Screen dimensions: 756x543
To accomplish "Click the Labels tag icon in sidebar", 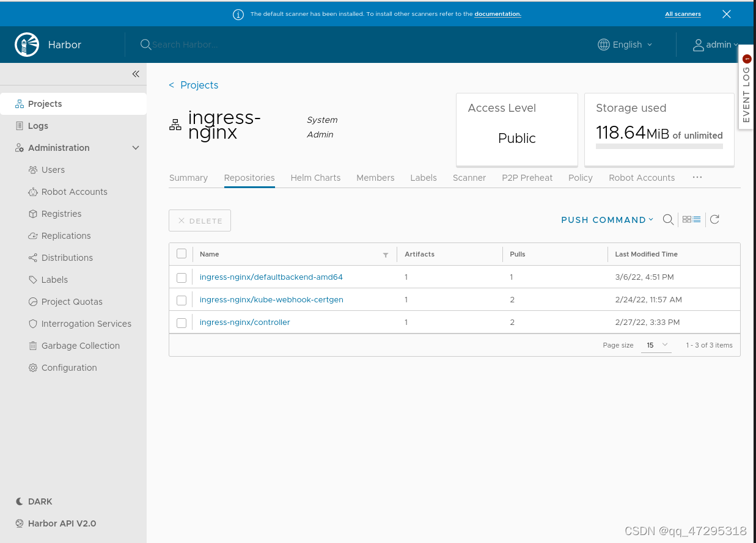I will coord(33,280).
